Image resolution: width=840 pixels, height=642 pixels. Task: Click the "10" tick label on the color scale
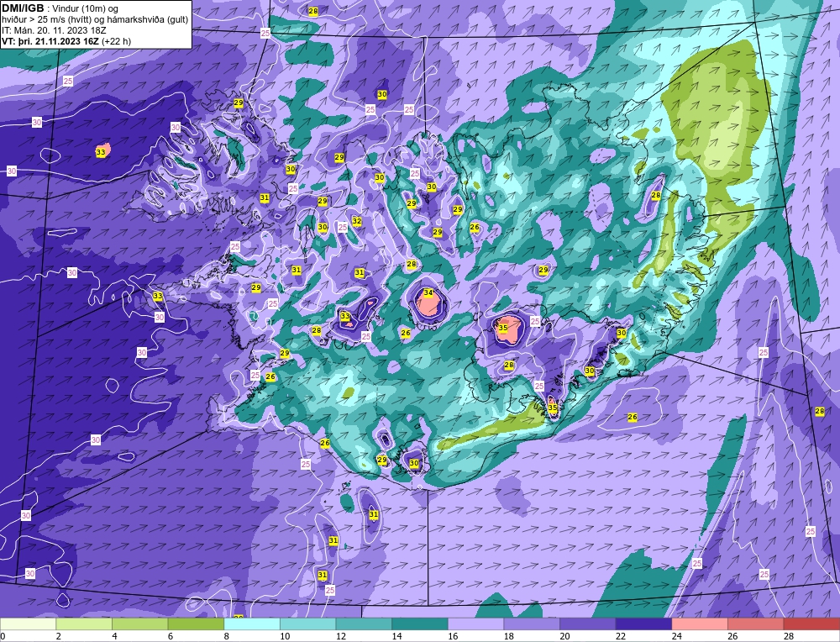click(285, 636)
